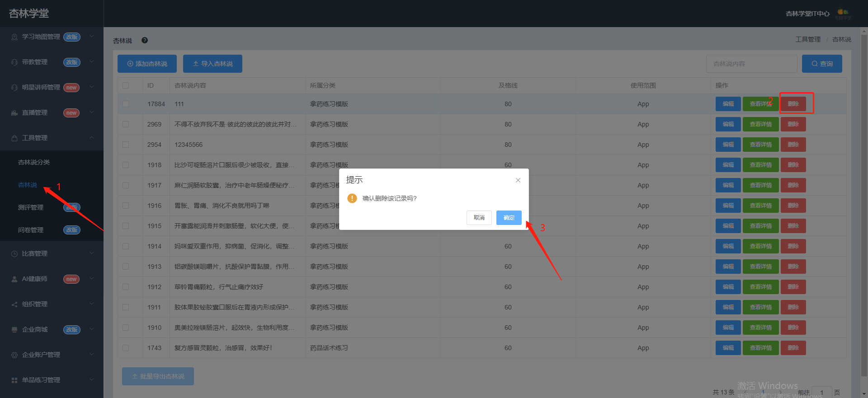Click the 查询 search button
Image resolution: width=868 pixels, height=398 pixels.
822,64
